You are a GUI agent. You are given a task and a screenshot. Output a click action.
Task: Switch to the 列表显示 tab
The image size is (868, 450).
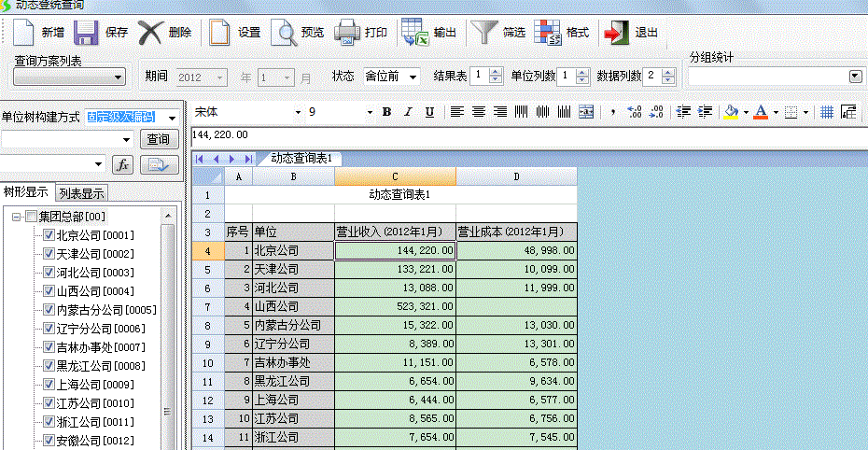pyautogui.click(x=82, y=193)
